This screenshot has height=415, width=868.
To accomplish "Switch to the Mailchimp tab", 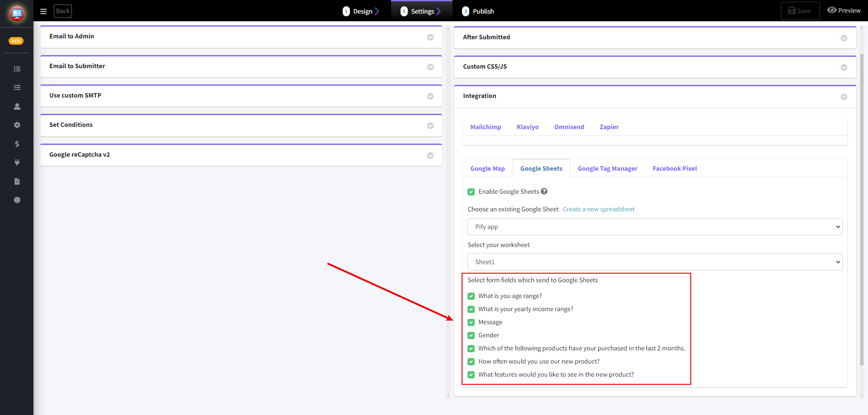I will [x=486, y=127].
